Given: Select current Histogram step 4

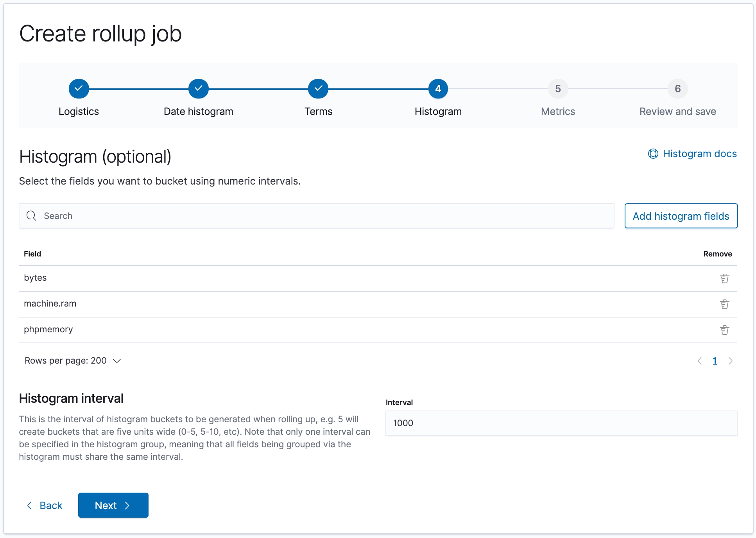Looking at the screenshot, I should [x=438, y=89].
